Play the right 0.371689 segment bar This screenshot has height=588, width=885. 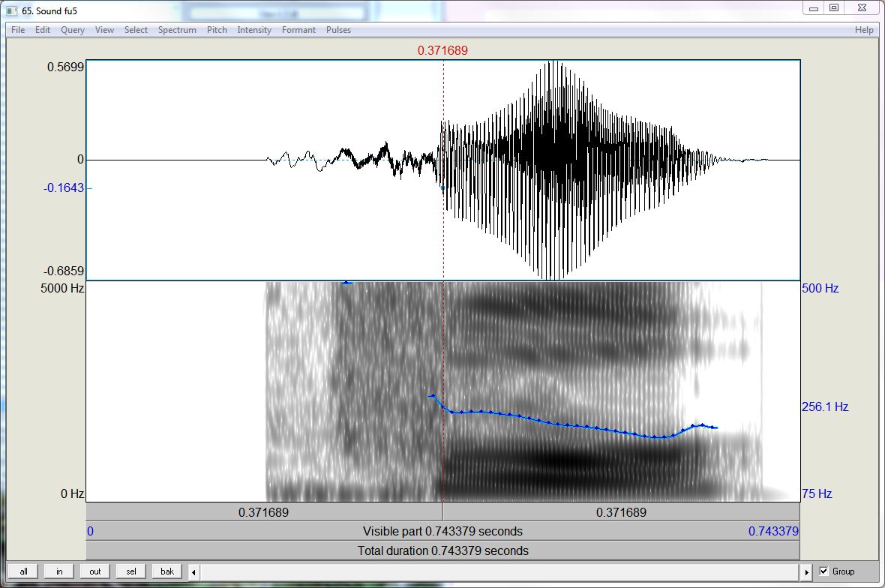click(x=622, y=512)
